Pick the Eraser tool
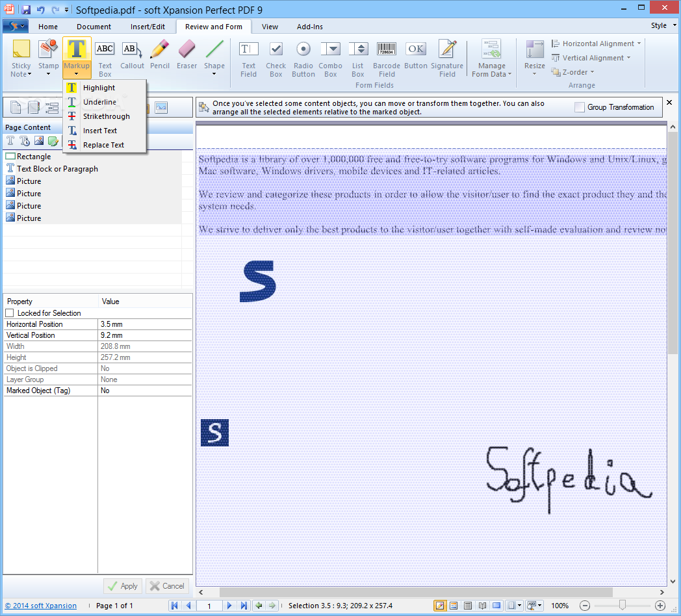Screen dimensions: 681x616 [186, 55]
